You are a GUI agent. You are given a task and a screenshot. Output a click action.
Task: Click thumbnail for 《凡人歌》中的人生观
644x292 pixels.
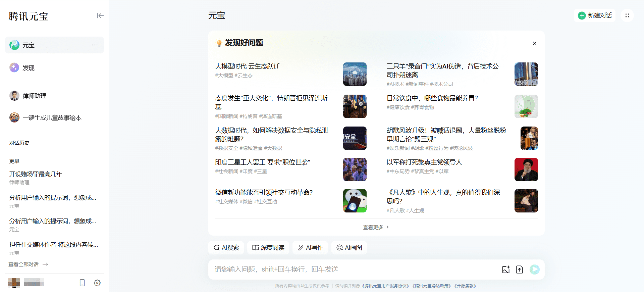click(x=526, y=201)
